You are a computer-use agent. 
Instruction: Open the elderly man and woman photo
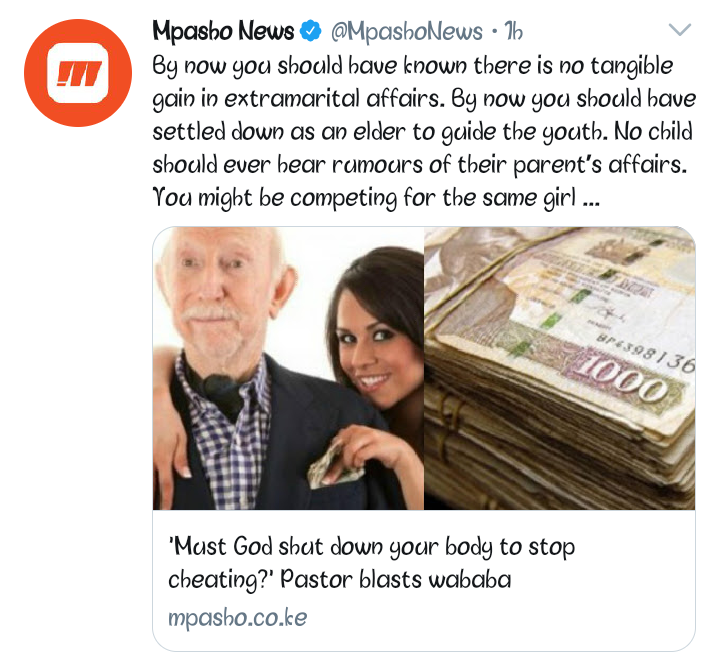[x=288, y=368]
